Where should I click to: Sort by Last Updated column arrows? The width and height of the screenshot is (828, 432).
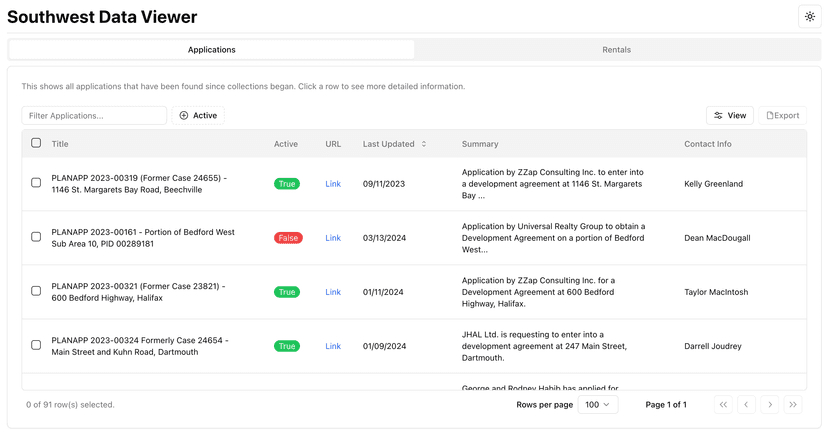[x=424, y=144]
